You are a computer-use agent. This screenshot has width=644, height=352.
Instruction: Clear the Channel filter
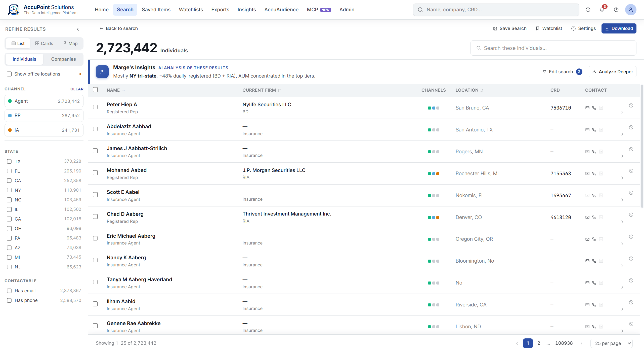77,89
